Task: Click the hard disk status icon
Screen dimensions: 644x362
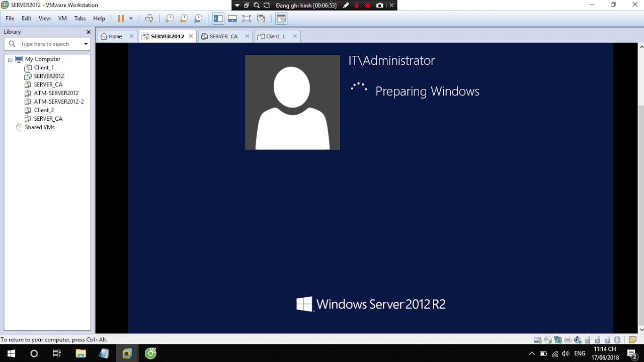Action: tap(538, 340)
